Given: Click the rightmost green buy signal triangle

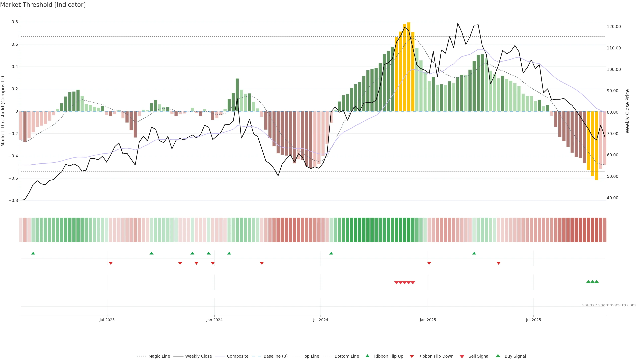Looking at the screenshot, I should pyautogui.click(x=597, y=282).
